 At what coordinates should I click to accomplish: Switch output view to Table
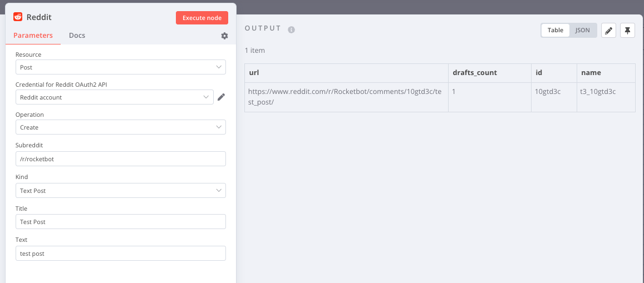pyautogui.click(x=555, y=31)
